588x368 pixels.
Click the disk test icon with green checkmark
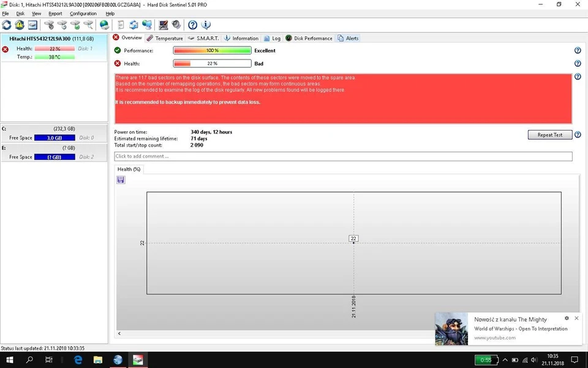point(75,25)
